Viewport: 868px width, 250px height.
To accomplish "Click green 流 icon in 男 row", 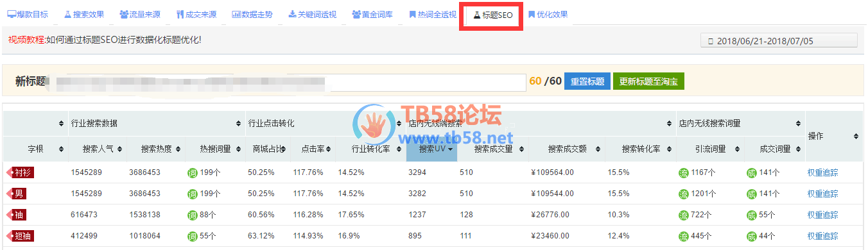I will click(x=683, y=194).
